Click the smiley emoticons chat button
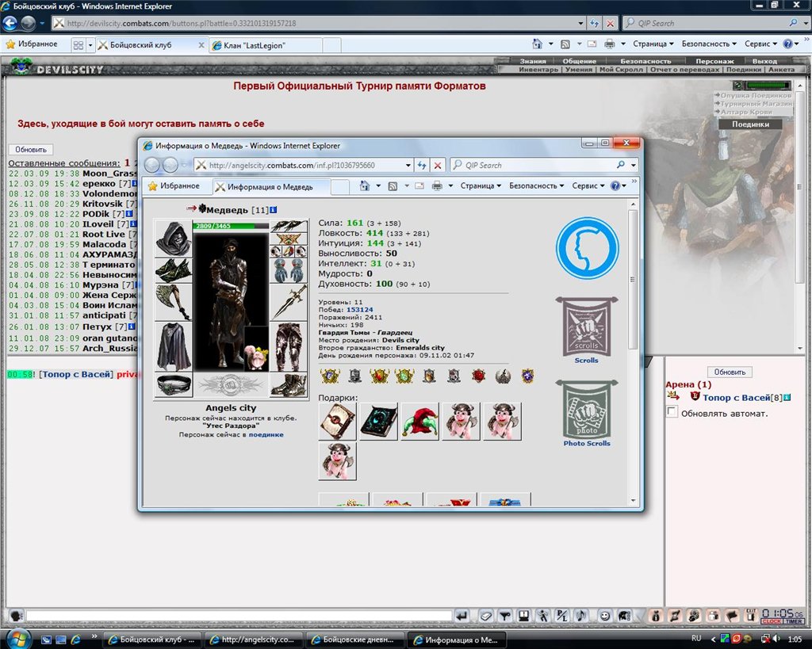 [604, 616]
